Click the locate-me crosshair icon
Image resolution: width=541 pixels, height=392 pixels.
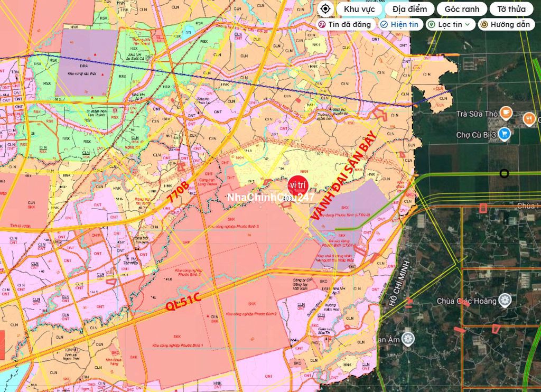pyautogui.click(x=325, y=9)
